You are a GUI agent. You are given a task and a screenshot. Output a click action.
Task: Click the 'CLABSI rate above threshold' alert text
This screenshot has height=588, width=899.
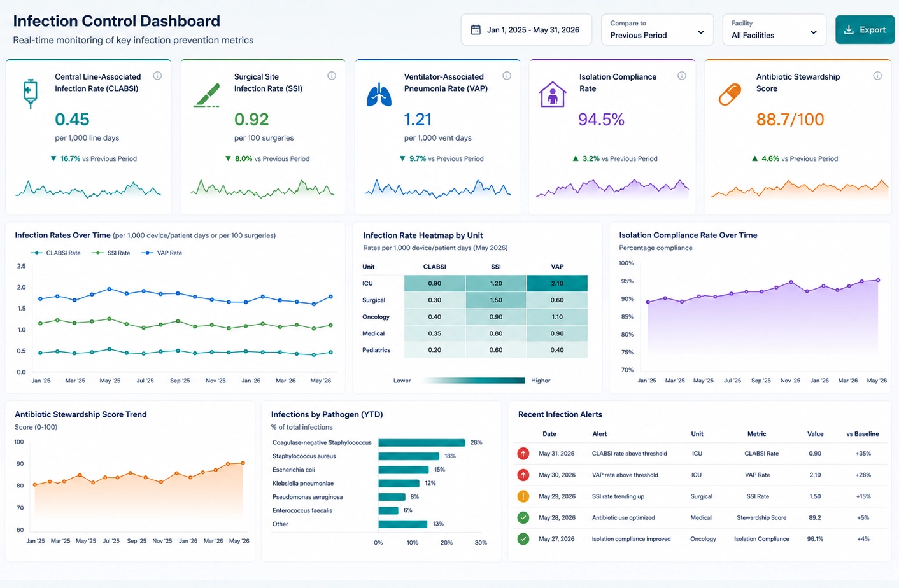pos(630,454)
